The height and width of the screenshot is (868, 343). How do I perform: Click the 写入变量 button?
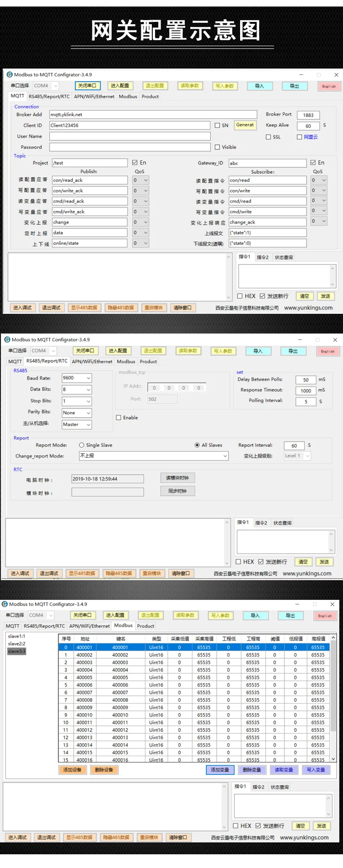click(x=316, y=770)
